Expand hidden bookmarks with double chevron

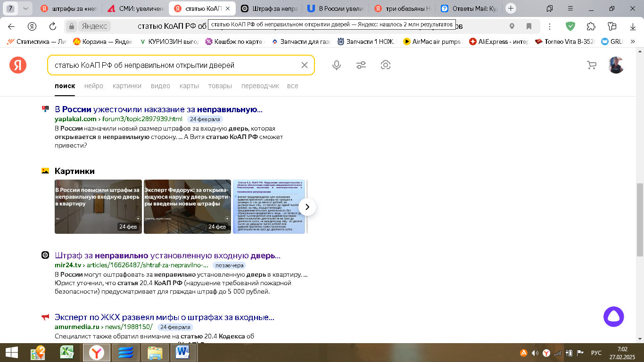(x=633, y=41)
